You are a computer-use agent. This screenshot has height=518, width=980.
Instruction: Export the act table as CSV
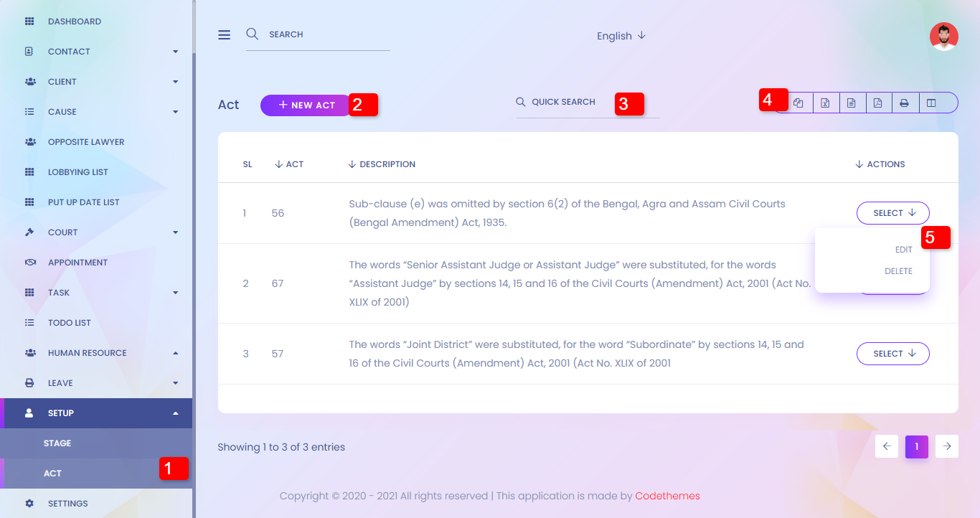pos(851,103)
